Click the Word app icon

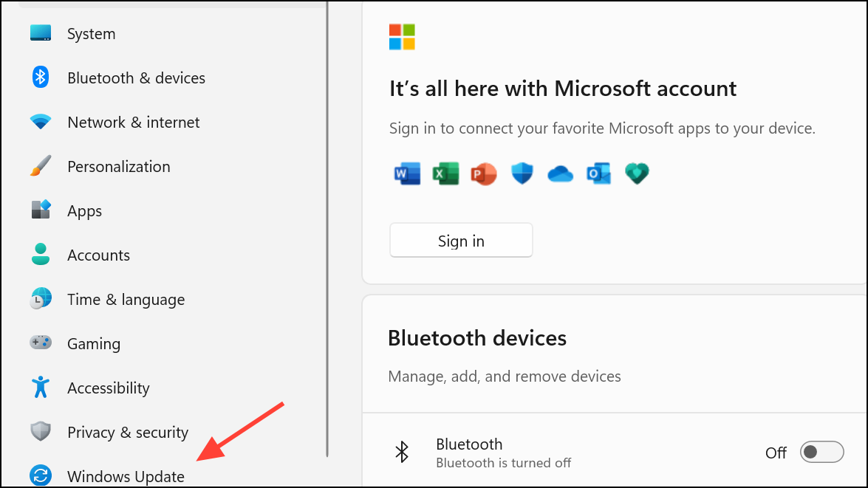pos(407,173)
